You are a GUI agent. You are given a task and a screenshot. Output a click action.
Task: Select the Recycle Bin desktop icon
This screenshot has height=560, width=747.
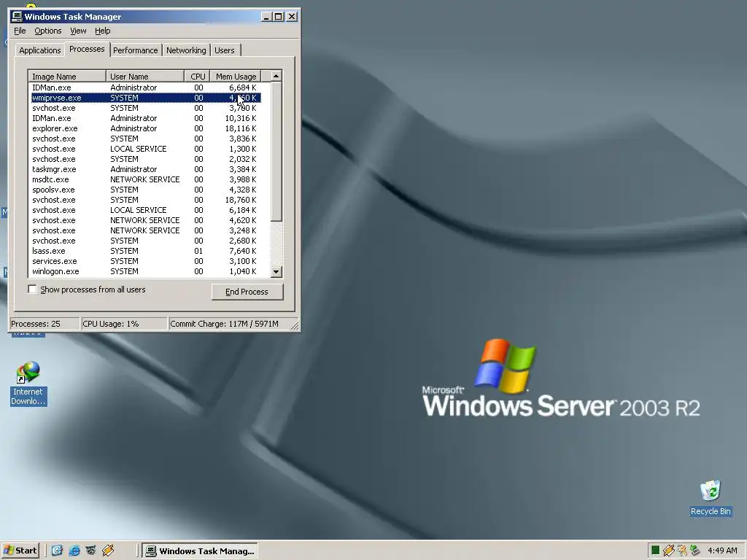point(711,497)
